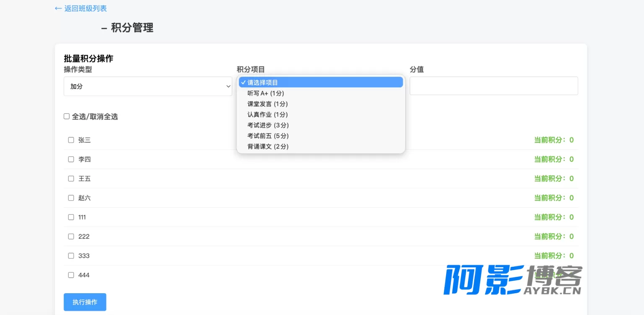Check the box for 张三

(x=71, y=140)
